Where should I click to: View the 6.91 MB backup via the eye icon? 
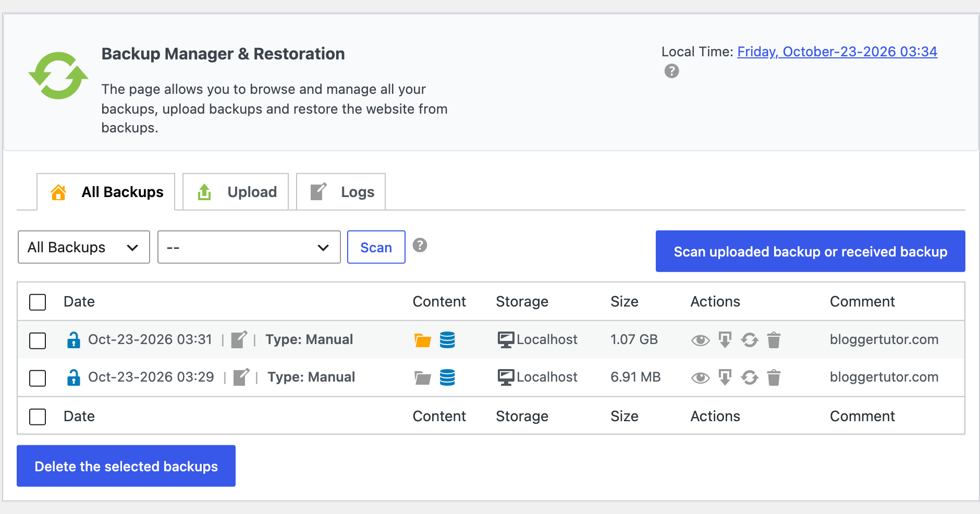coord(701,378)
